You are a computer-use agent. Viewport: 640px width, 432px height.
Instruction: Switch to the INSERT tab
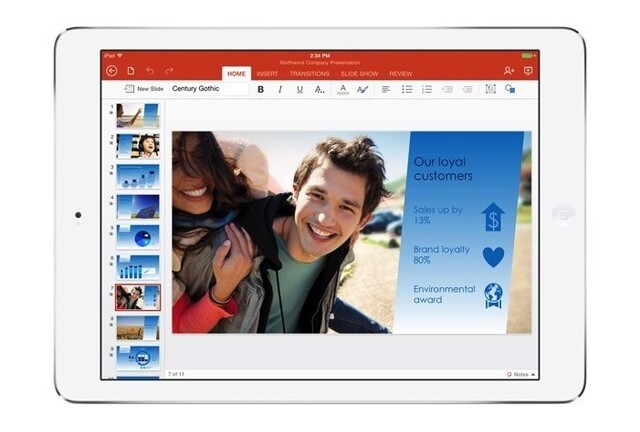tap(267, 74)
